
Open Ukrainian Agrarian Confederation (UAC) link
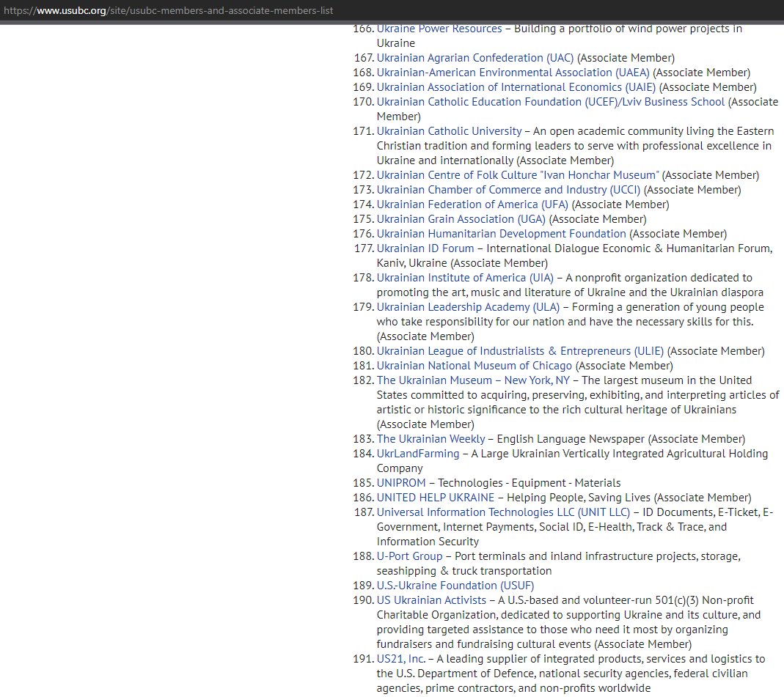click(475, 58)
